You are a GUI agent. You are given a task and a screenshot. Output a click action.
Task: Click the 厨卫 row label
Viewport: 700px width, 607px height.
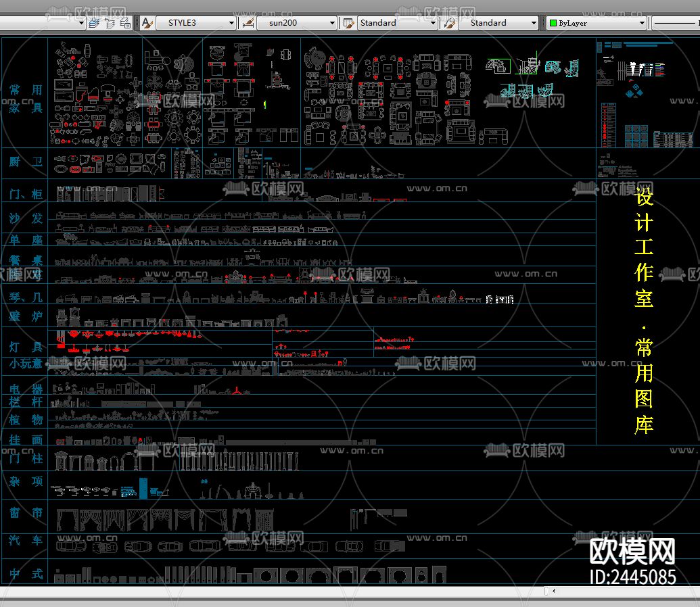tap(26, 162)
